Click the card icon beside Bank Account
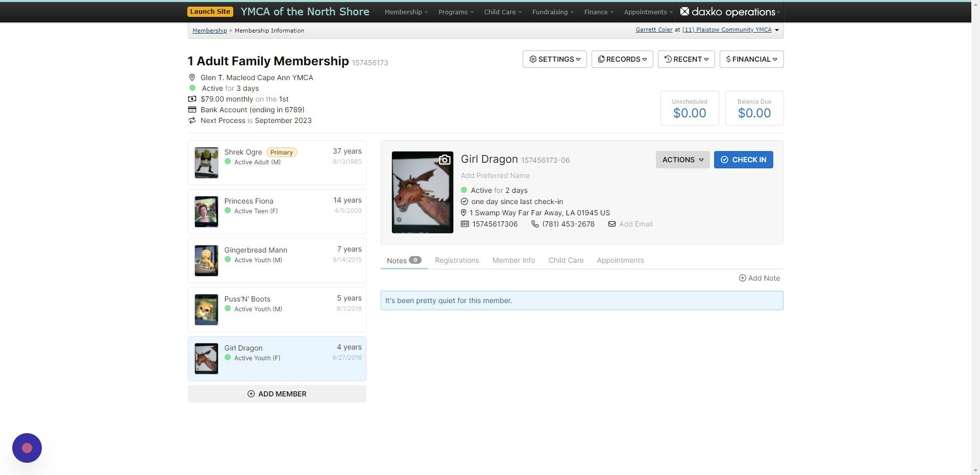The width and height of the screenshot is (980, 475). [192, 110]
